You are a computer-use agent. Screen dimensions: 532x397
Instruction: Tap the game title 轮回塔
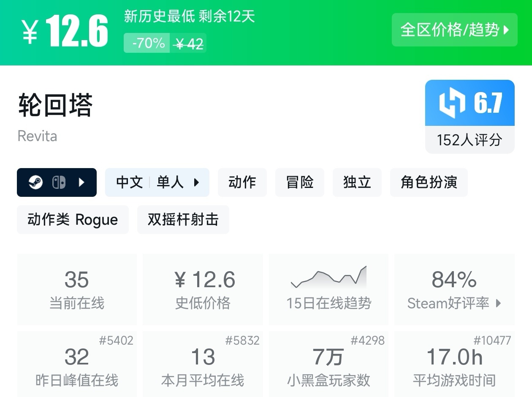[55, 105]
